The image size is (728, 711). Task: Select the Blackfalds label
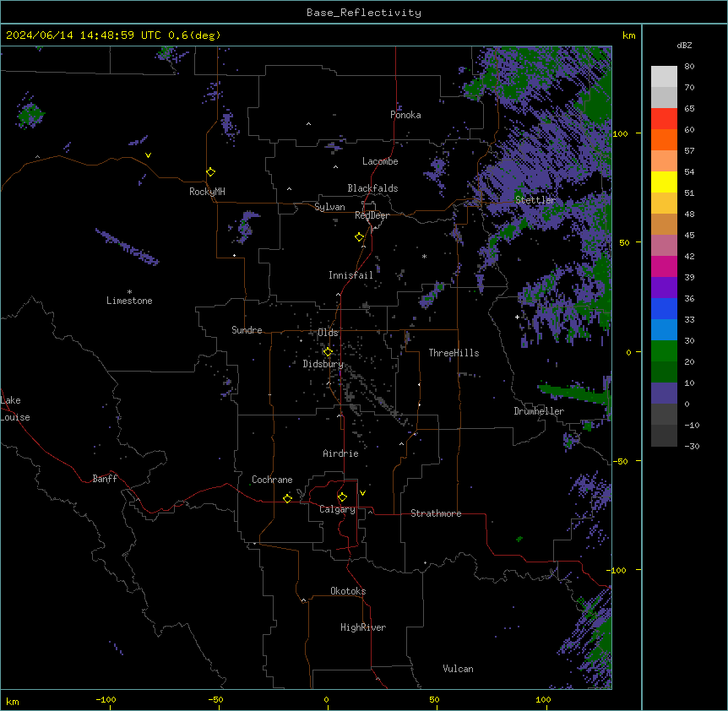[372, 188]
